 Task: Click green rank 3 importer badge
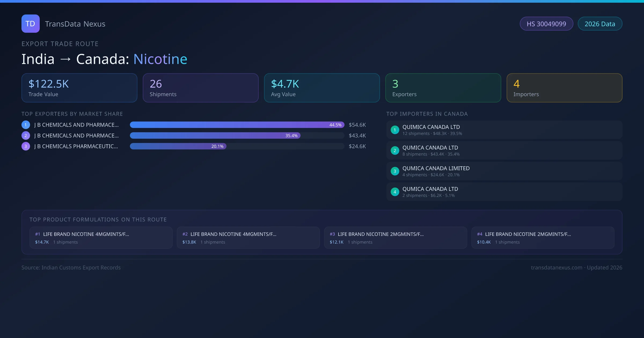[x=395, y=171]
